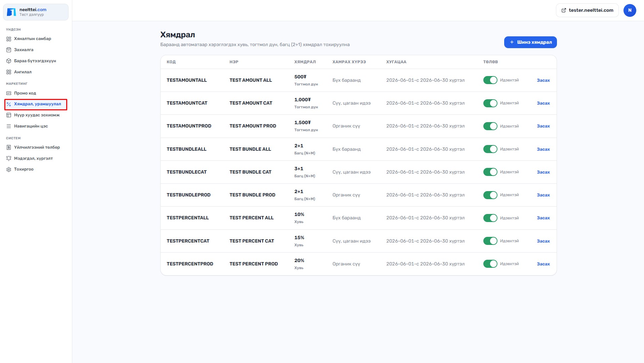Click the shopping bag icon beside Захиалга
644x363 pixels.
pos(9,50)
